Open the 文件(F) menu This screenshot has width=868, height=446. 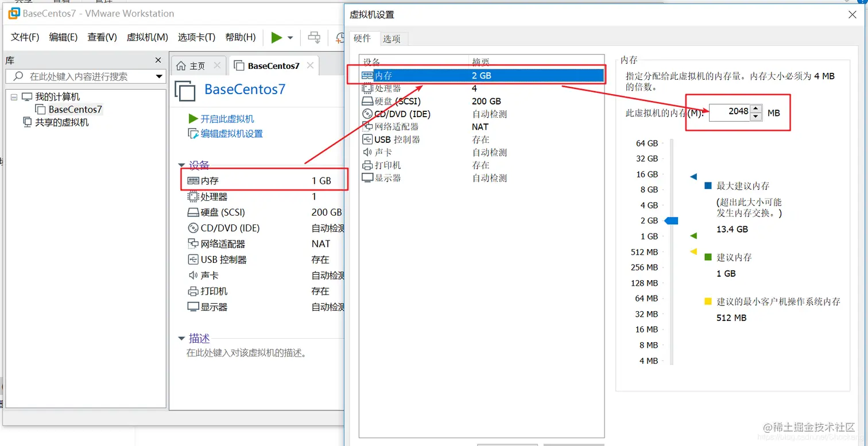[x=25, y=37]
